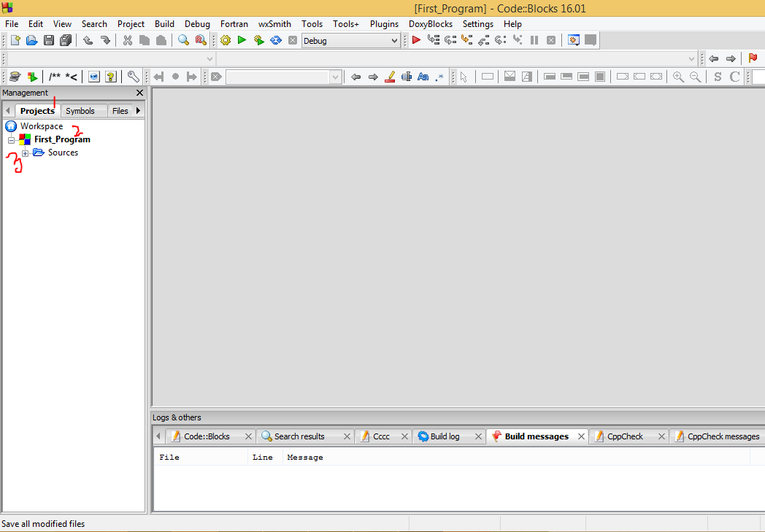765x532 pixels.
Task: Start debugging with the red play icon
Action: 415,41
